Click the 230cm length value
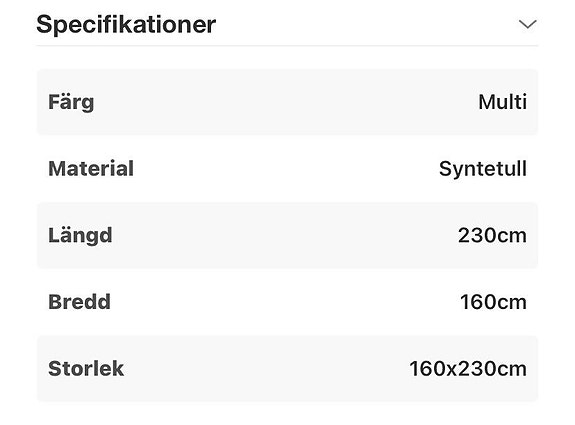 pyautogui.click(x=492, y=235)
